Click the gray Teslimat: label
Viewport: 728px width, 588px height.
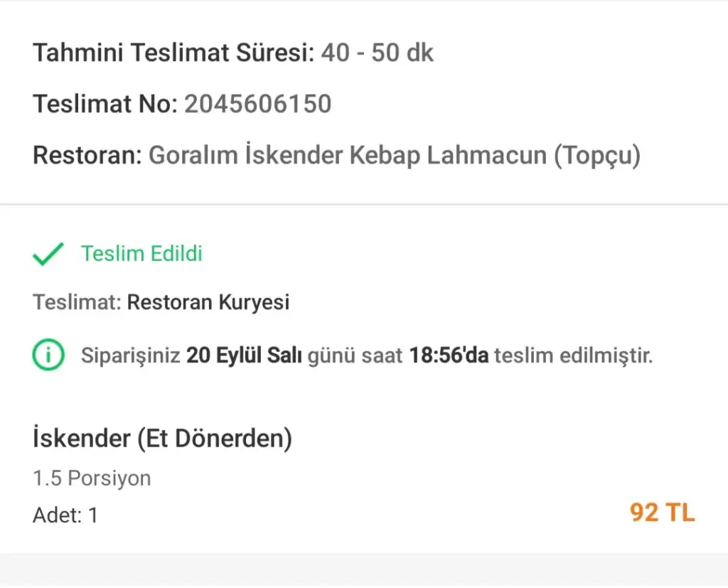tap(77, 302)
